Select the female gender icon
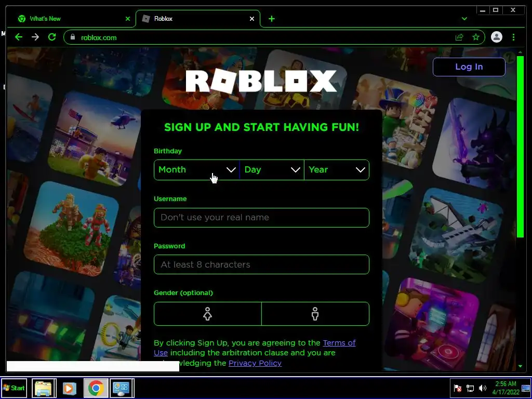 [208, 314]
